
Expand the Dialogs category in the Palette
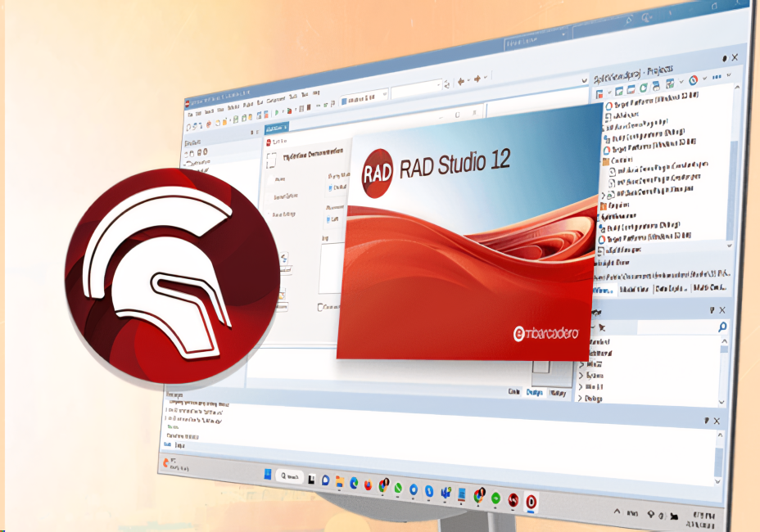580,399
